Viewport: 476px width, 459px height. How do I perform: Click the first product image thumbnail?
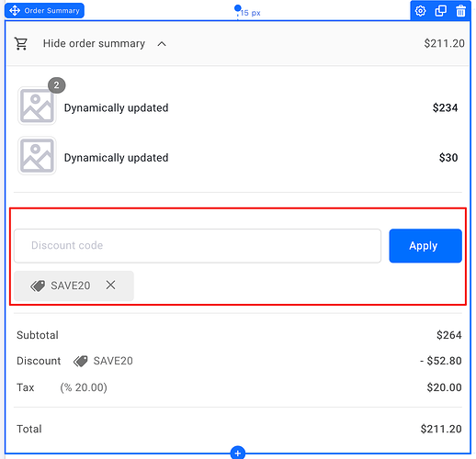click(37, 106)
